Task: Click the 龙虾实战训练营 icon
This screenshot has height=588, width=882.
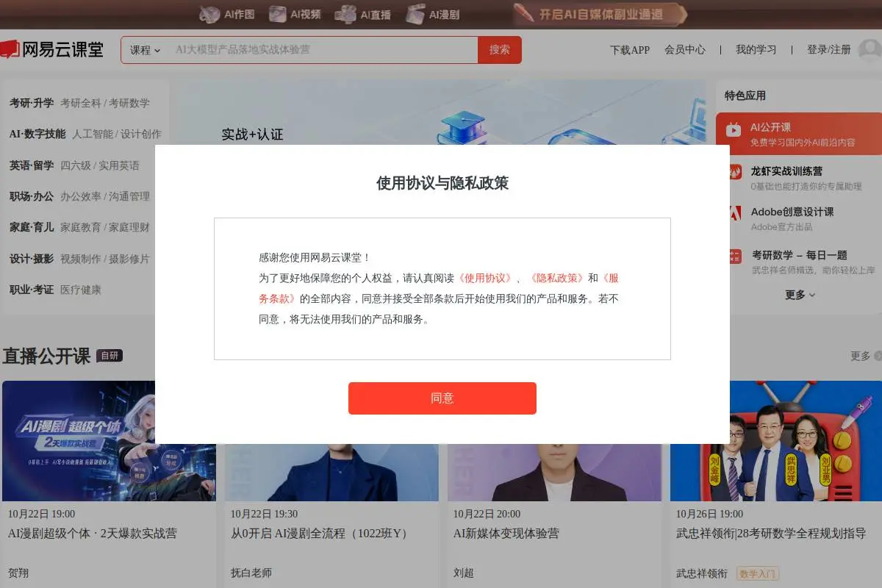Action: [x=735, y=172]
